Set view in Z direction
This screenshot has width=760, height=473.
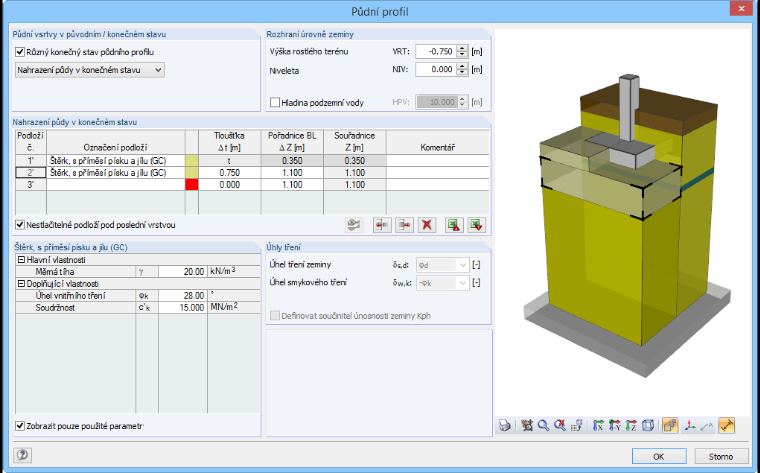pyautogui.click(x=631, y=426)
